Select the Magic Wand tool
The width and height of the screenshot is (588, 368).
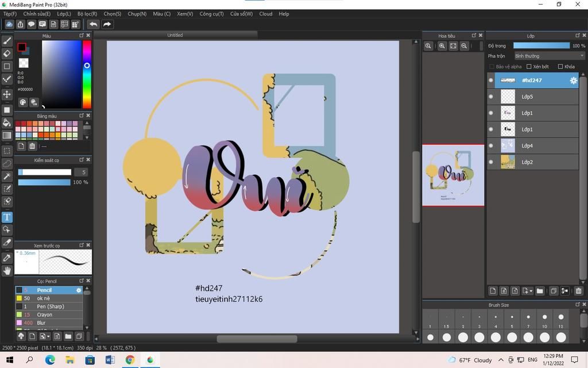point(7,176)
